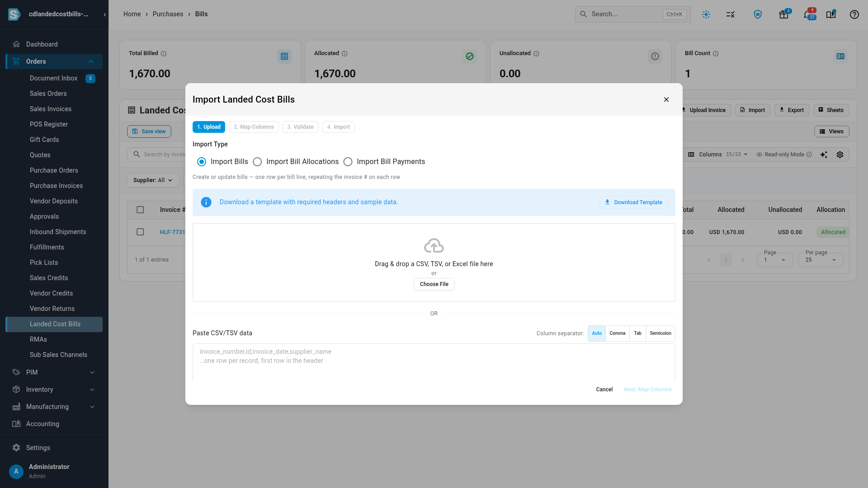The height and width of the screenshot is (488, 868).
Task: Open the Columns 15/23 dropdown
Action: [717, 155]
